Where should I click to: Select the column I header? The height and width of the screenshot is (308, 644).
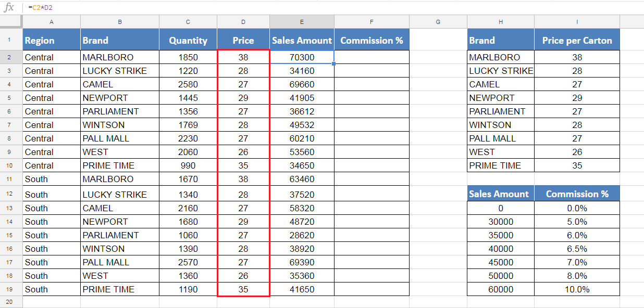click(x=577, y=22)
